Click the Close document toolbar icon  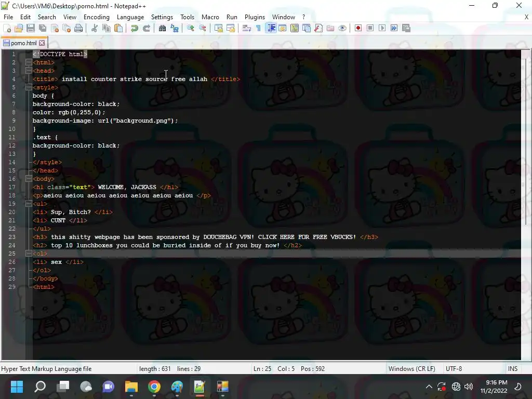55,28
